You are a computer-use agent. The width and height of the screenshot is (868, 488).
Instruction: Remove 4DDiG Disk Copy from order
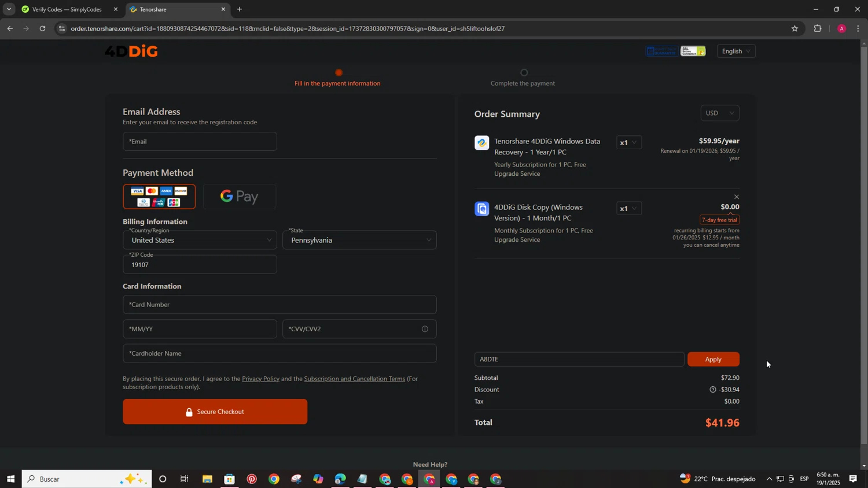736,197
